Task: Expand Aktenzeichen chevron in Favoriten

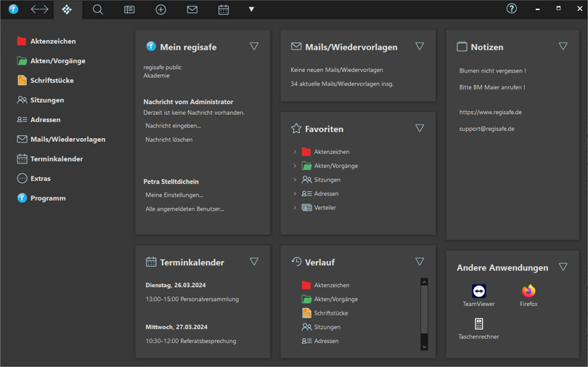Action: click(x=295, y=152)
